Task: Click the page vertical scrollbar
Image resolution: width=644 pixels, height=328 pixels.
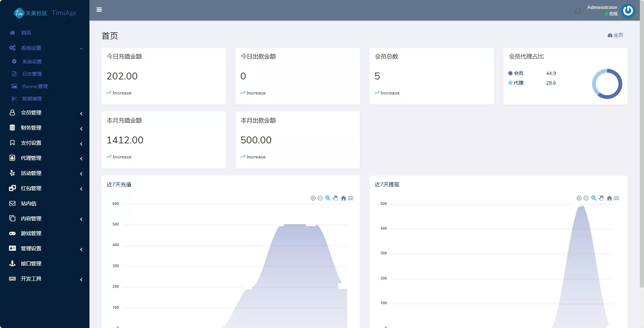Action: [x=642, y=155]
